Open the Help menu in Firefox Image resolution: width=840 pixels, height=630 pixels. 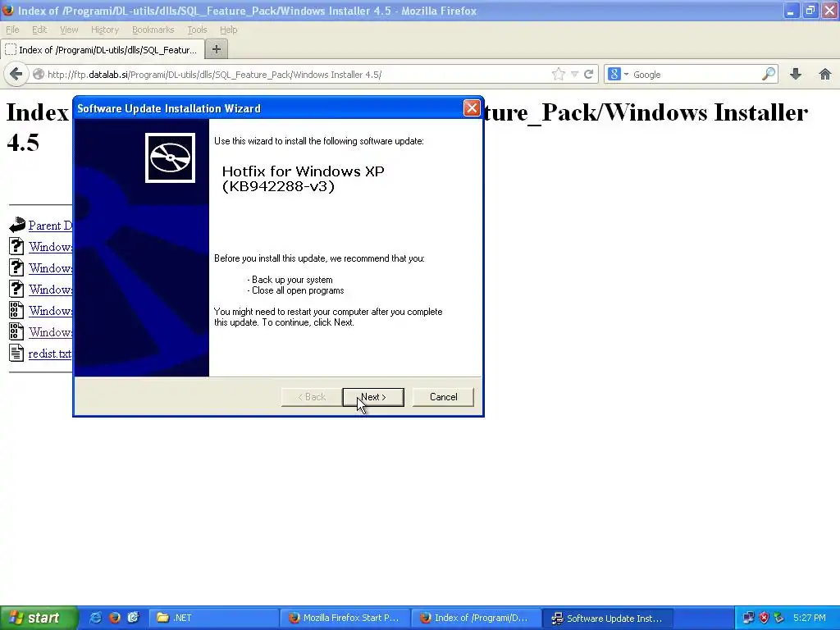point(228,30)
